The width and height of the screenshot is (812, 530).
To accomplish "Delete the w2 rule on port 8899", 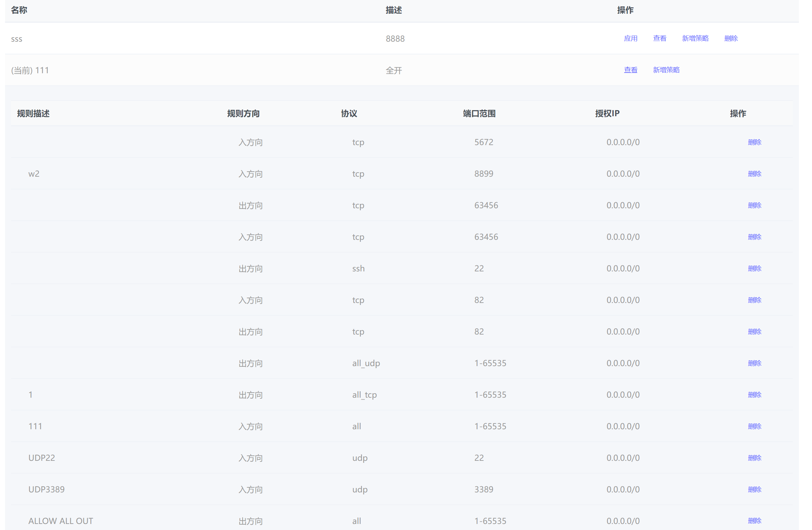I will pos(754,174).
